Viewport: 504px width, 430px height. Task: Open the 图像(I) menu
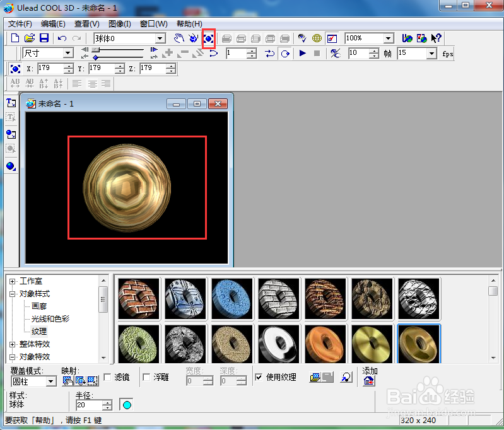click(x=120, y=24)
